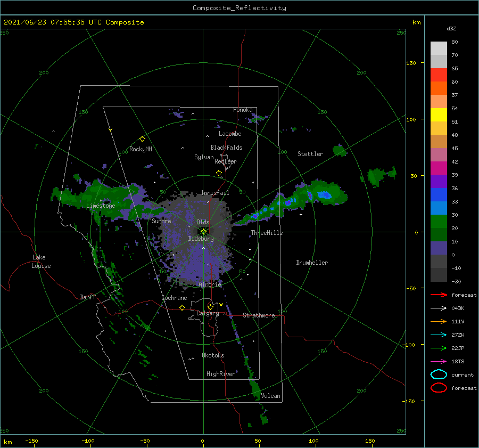Click the Okotoks label
479x448 pixels.
pyautogui.click(x=213, y=355)
